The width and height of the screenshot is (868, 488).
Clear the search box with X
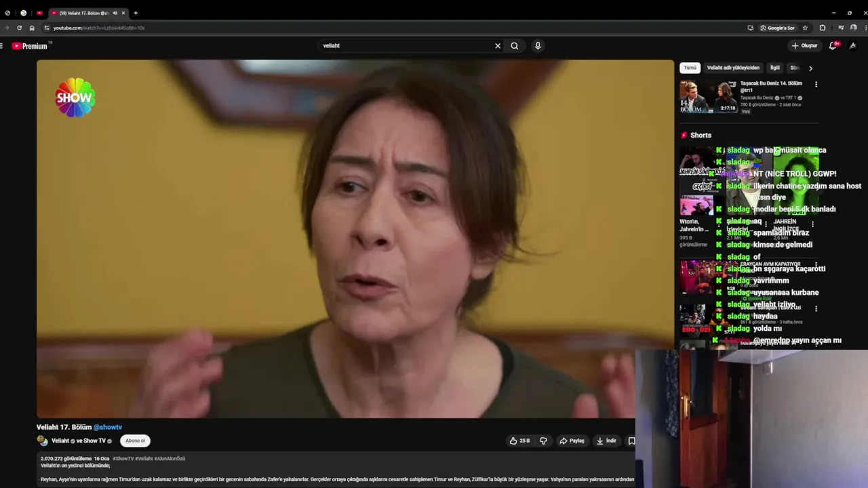coord(498,46)
